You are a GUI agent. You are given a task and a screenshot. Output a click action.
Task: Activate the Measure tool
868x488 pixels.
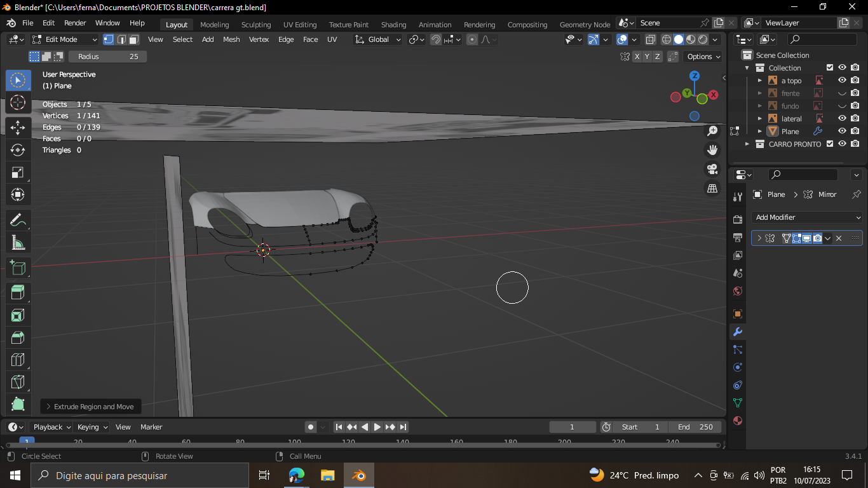pos(18,243)
